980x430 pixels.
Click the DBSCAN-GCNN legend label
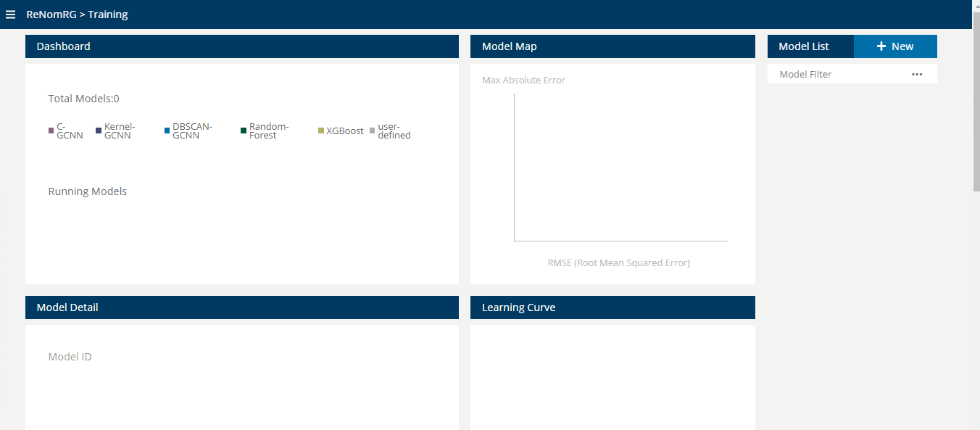[x=193, y=131]
